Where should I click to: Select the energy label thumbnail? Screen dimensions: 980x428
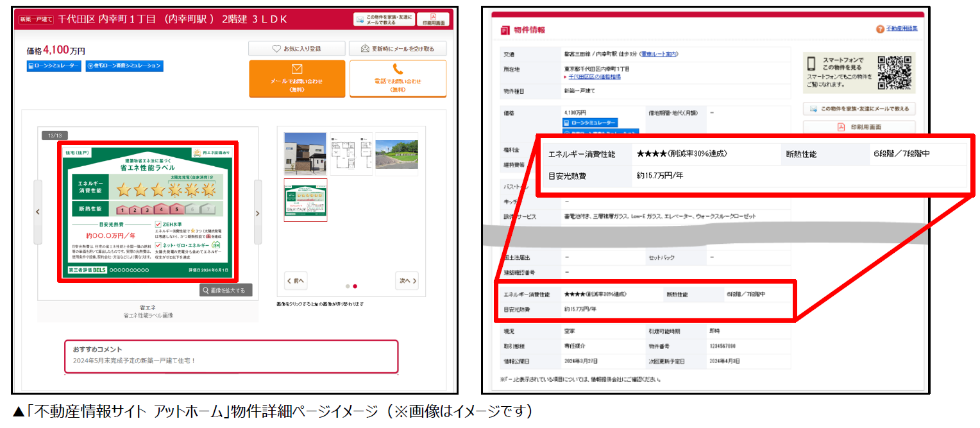(x=305, y=200)
